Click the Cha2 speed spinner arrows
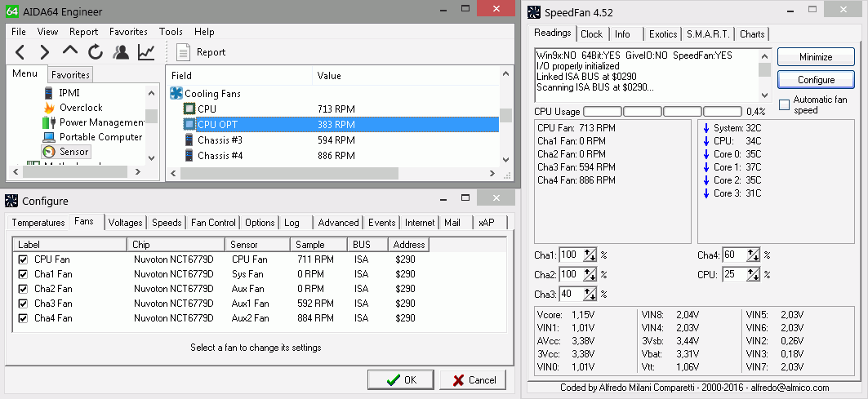This screenshot has height=399, width=868. pos(590,274)
